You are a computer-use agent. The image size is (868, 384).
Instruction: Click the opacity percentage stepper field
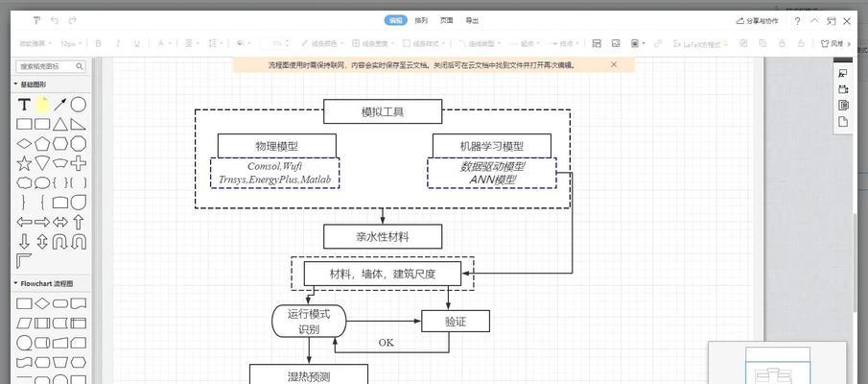[x=275, y=43]
